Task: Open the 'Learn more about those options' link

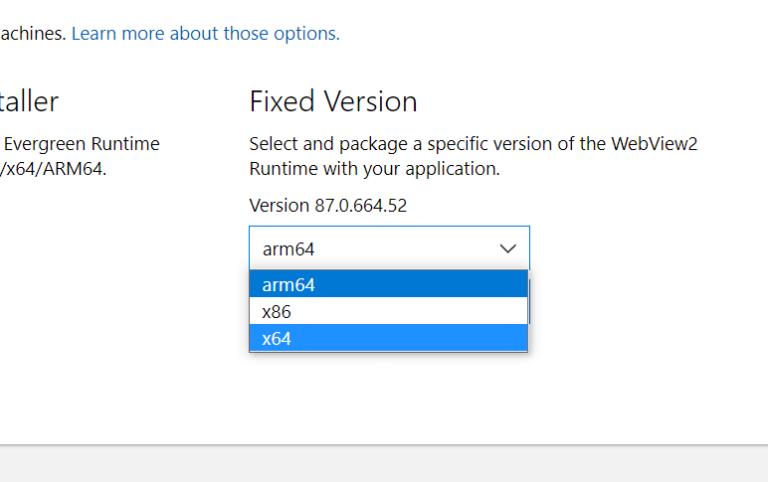Action: 205,34
